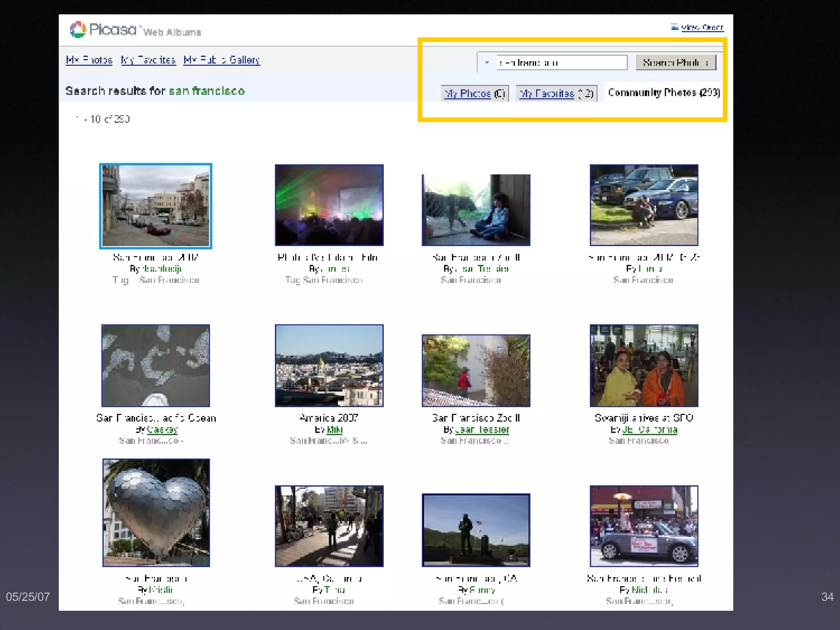This screenshot has width=840, height=630.
Task: Click the san francisco search input field
Action: 561,63
